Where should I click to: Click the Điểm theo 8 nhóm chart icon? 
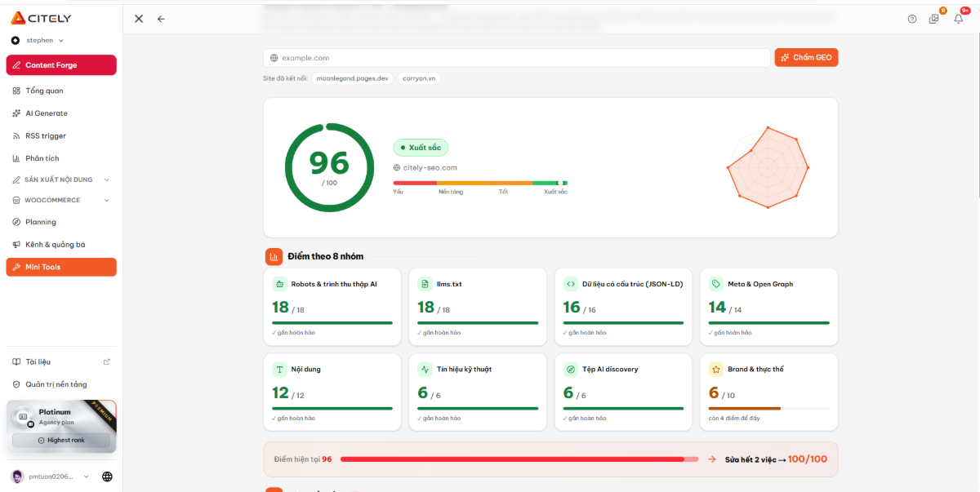(x=274, y=256)
